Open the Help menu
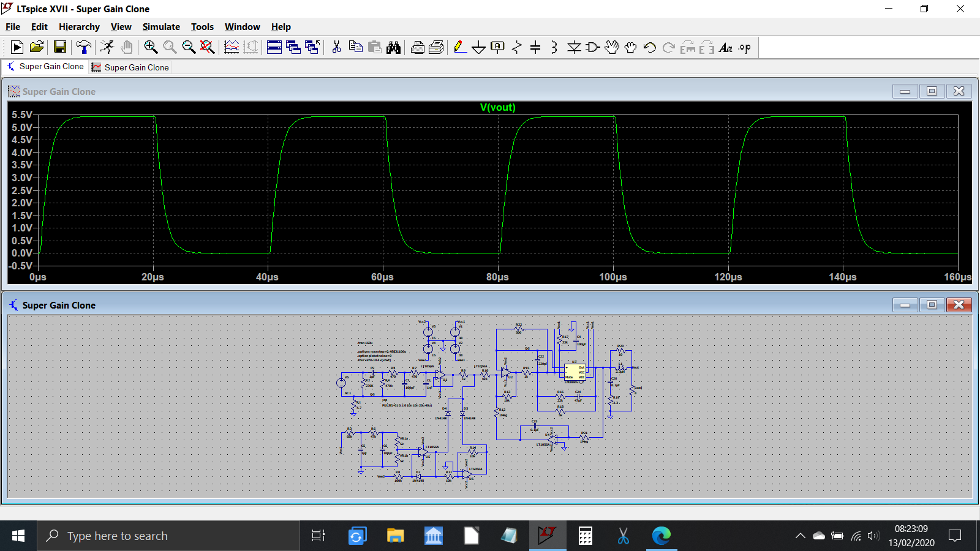Image resolution: width=980 pixels, height=551 pixels. click(x=281, y=27)
